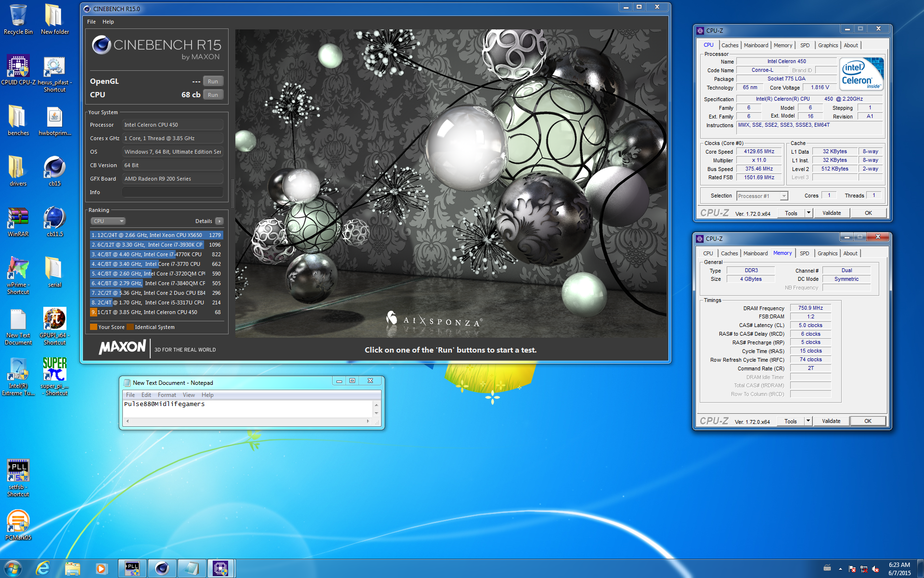Image resolution: width=924 pixels, height=578 pixels.
Task: Open the Windows Start button
Action: point(13,568)
